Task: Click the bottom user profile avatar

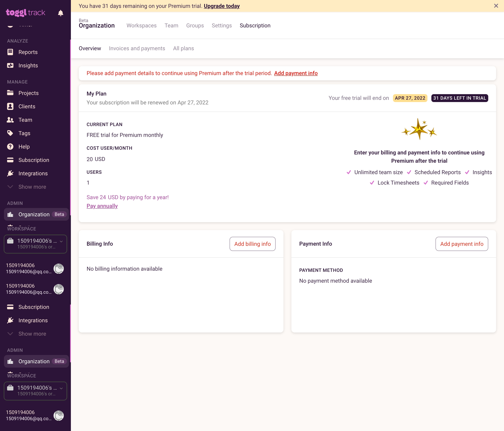Action: (59, 416)
